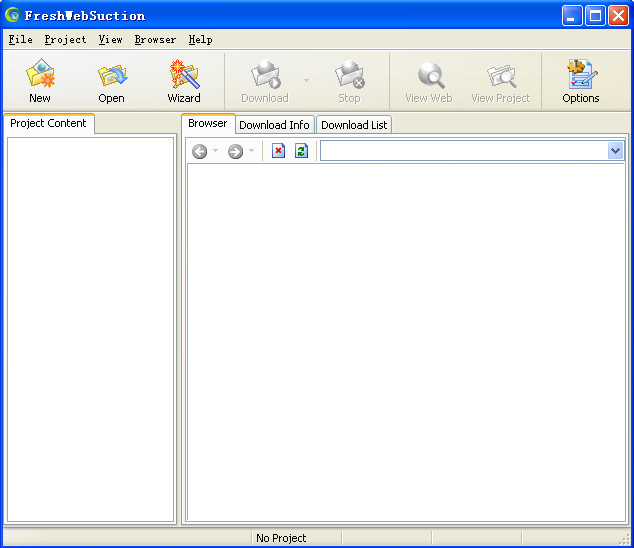Open the Forward button history dropdown
Image resolution: width=634 pixels, height=548 pixels.
[251, 151]
